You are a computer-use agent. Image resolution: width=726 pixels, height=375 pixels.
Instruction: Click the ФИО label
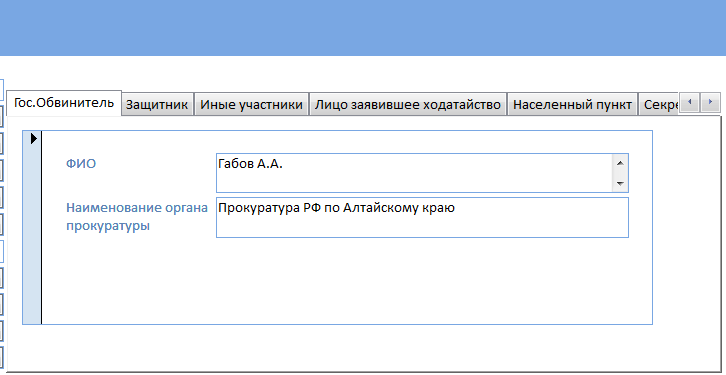point(81,164)
